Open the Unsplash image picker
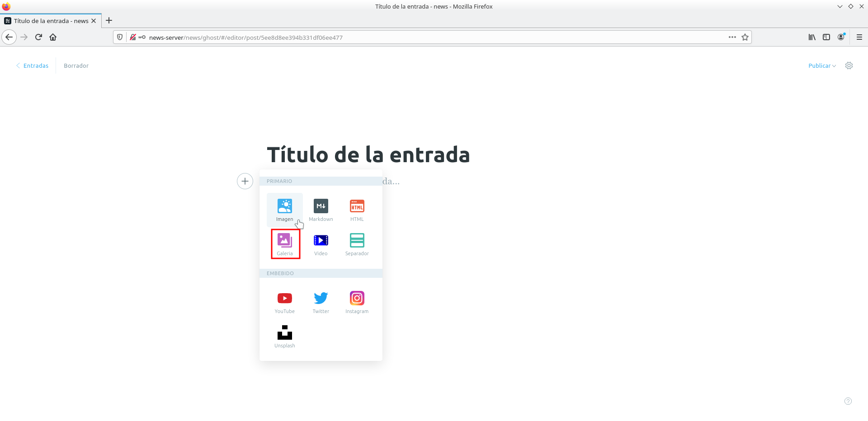 [284, 336]
